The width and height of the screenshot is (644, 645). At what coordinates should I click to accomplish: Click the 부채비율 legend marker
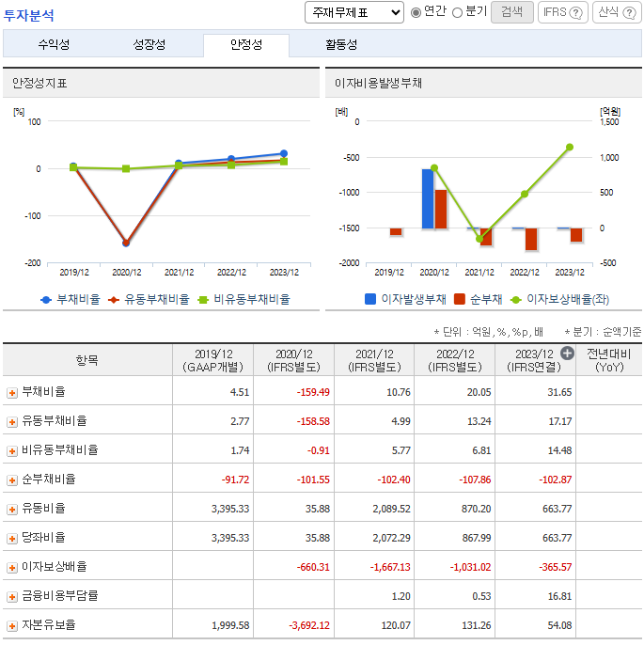pyautogui.click(x=46, y=300)
